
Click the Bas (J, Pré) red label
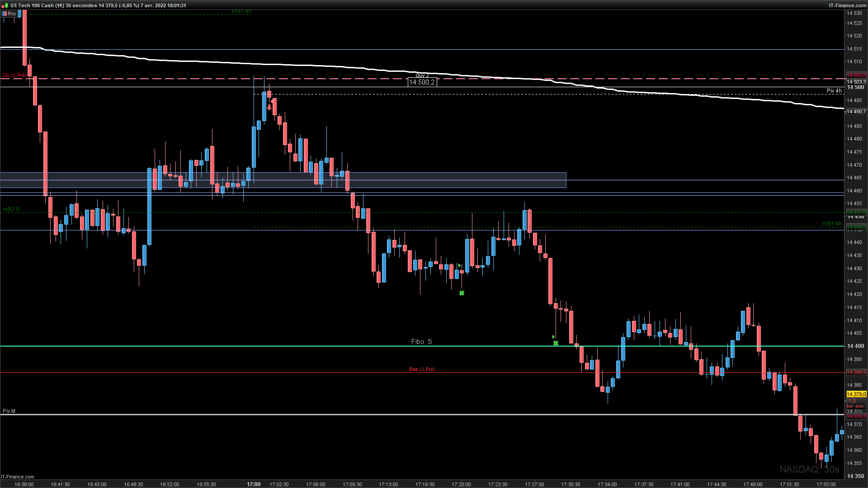pyautogui.click(x=422, y=370)
